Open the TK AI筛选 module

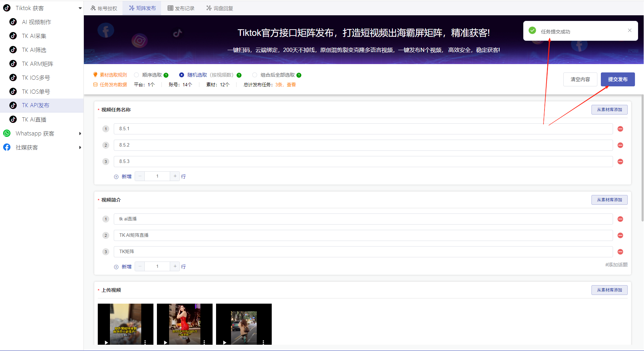click(35, 49)
